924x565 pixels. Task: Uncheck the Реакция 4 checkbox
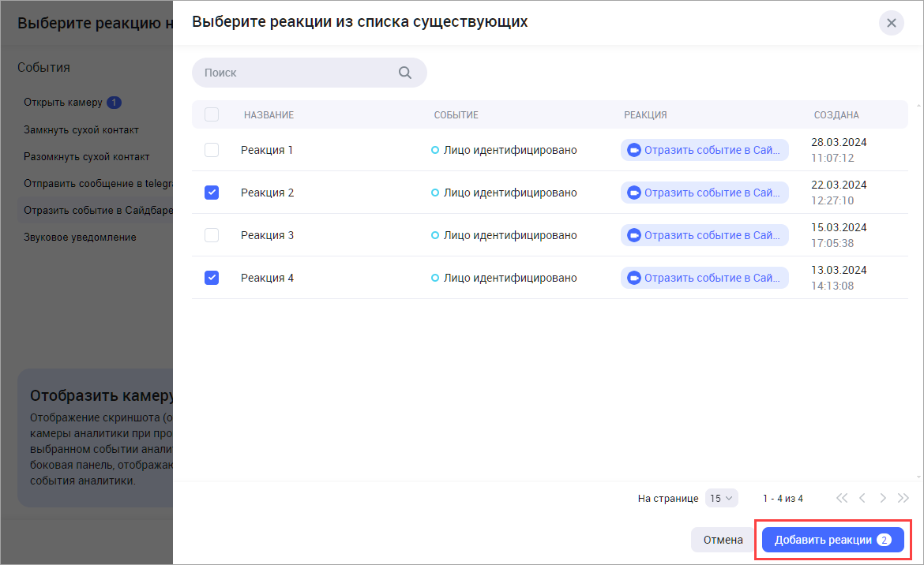[x=212, y=278]
